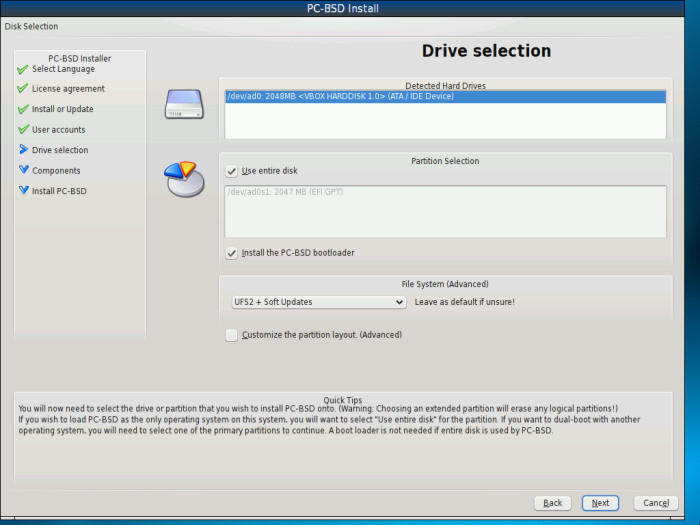Screen dimensions: 700x525
Task: Click the Drive selection step label
Action: pyautogui.click(x=60, y=150)
